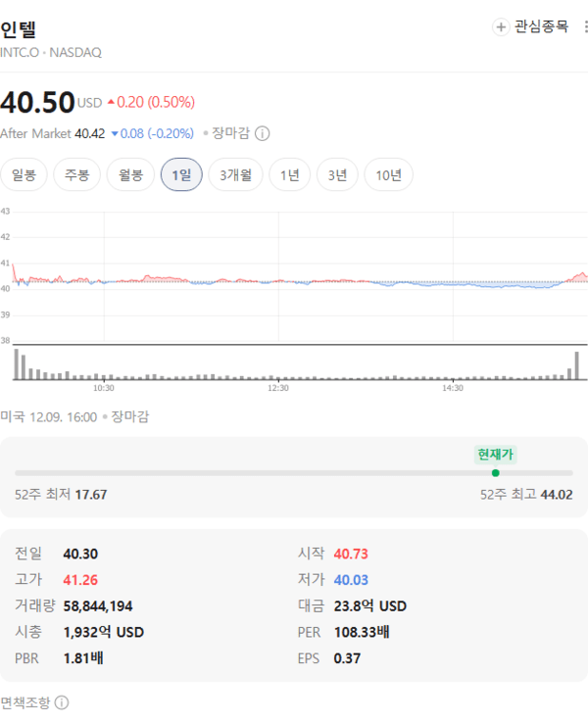Click the 10:30 time axis label

click(x=104, y=388)
